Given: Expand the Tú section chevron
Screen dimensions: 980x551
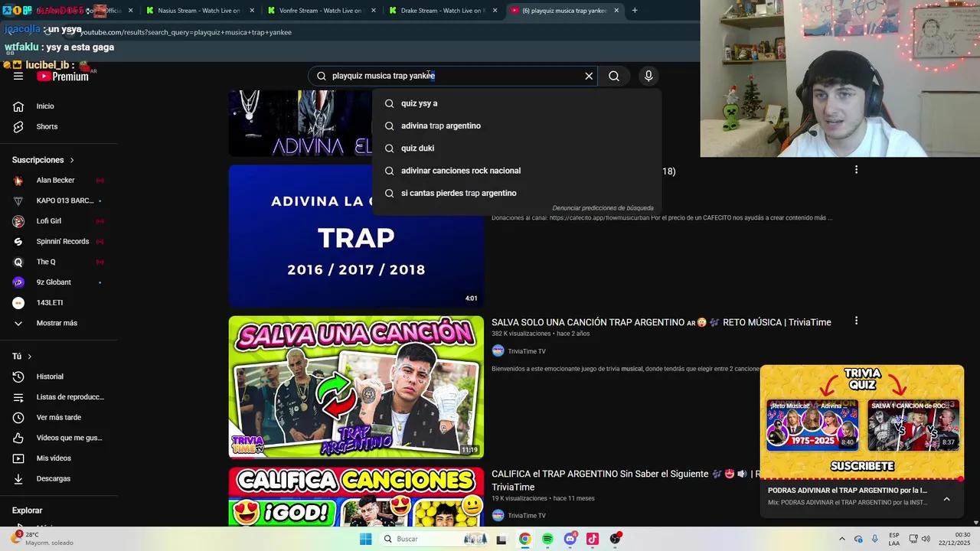Looking at the screenshot, I should pos(30,357).
